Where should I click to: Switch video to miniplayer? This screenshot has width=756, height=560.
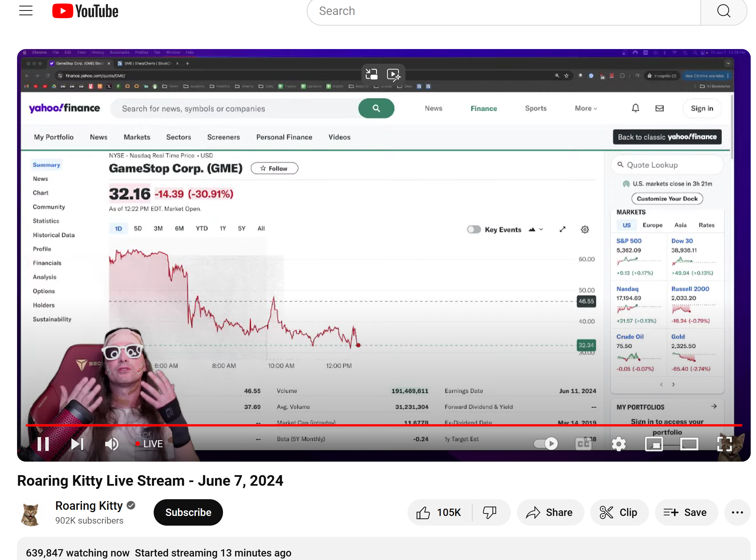pyautogui.click(x=654, y=444)
